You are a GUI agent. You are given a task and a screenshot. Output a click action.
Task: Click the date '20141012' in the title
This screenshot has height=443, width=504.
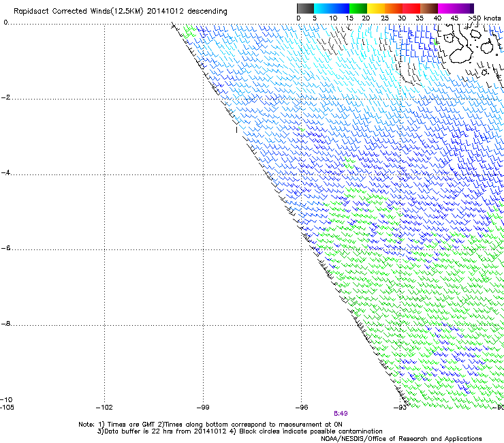coord(166,11)
